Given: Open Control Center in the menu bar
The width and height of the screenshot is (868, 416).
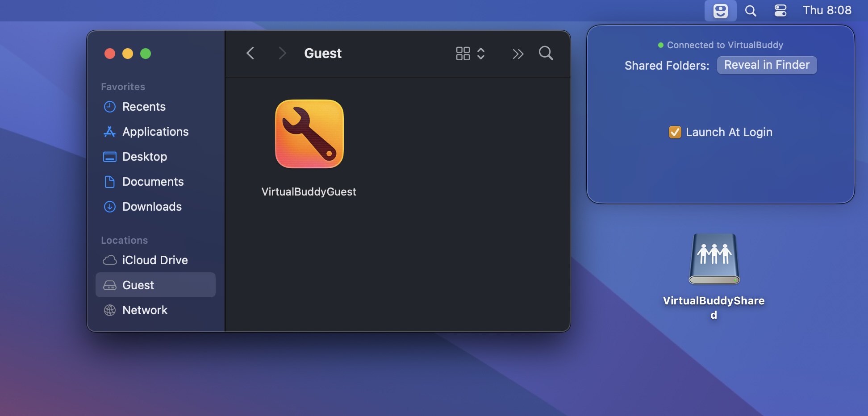Looking at the screenshot, I should tap(780, 10).
